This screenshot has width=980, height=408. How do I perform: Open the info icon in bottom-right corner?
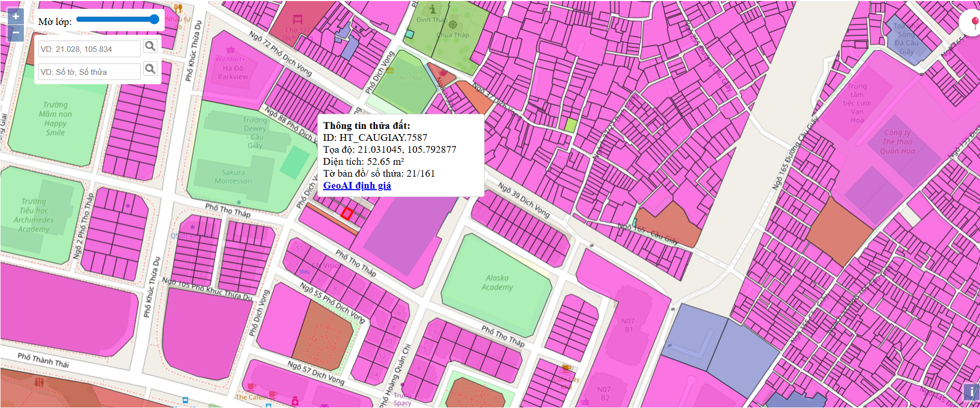[x=971, y=391]
